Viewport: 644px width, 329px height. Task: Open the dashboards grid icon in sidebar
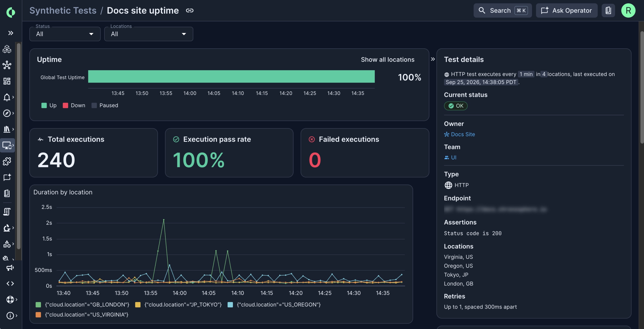tap(7, 81)
